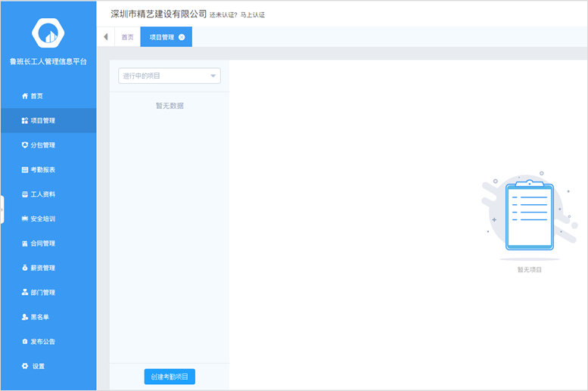Open the 进行中的项目 dropdown

[169, 76]
